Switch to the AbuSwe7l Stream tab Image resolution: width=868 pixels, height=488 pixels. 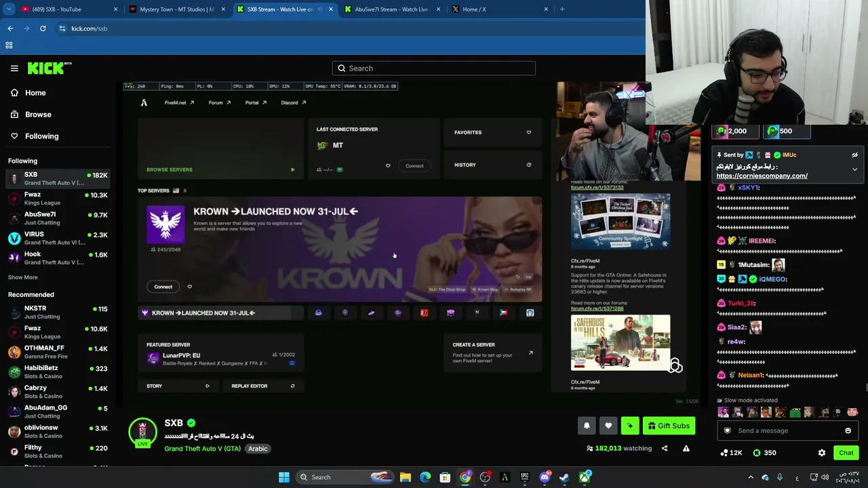point(391,9)
